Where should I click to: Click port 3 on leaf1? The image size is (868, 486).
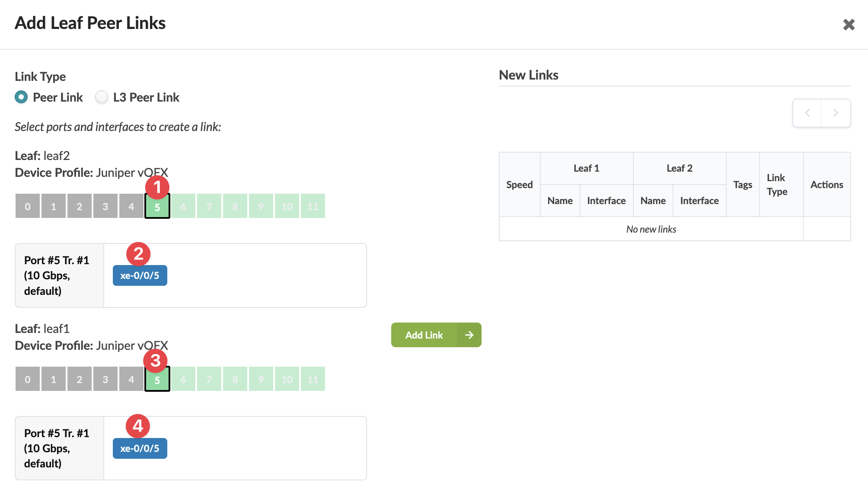(x=105, y=379)
